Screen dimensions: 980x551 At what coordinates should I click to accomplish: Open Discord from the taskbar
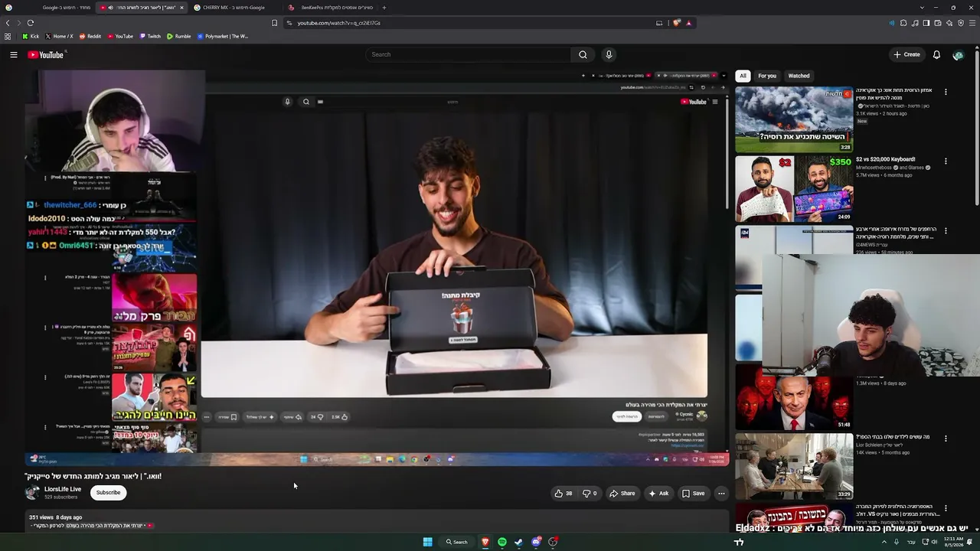(536, 542)
